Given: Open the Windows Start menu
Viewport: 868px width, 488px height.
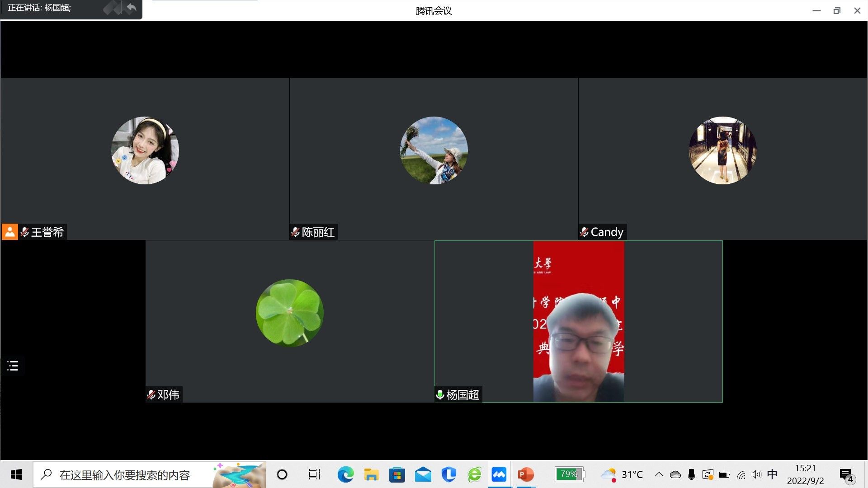Looking at the screenshot, I should (x=16, y=474).
